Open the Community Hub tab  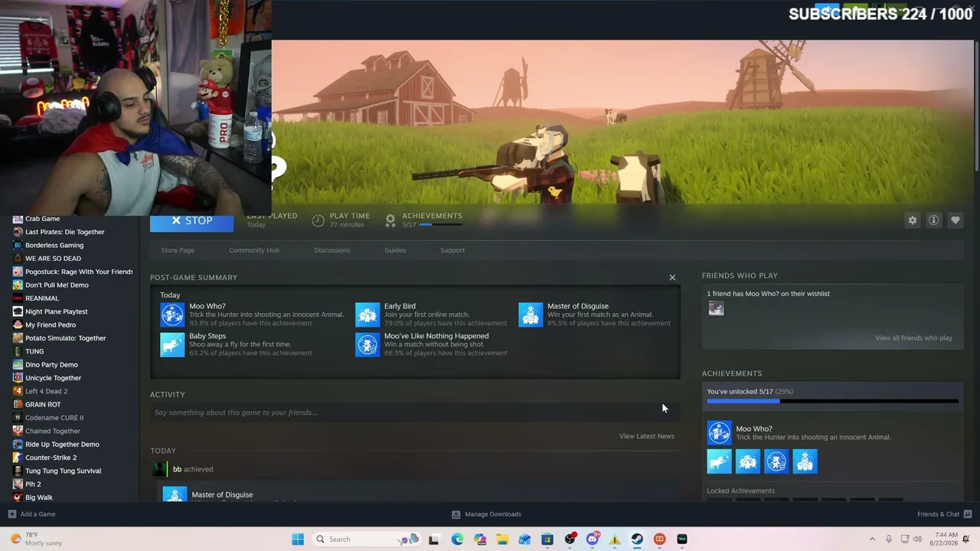tap(254, 250)
